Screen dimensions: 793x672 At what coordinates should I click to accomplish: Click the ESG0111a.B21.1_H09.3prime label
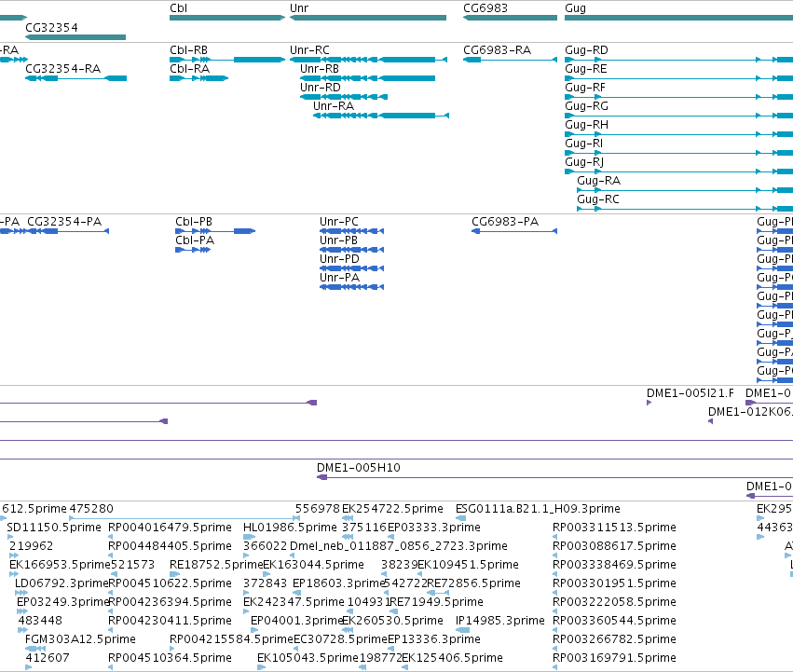click(x=538, y=509)
